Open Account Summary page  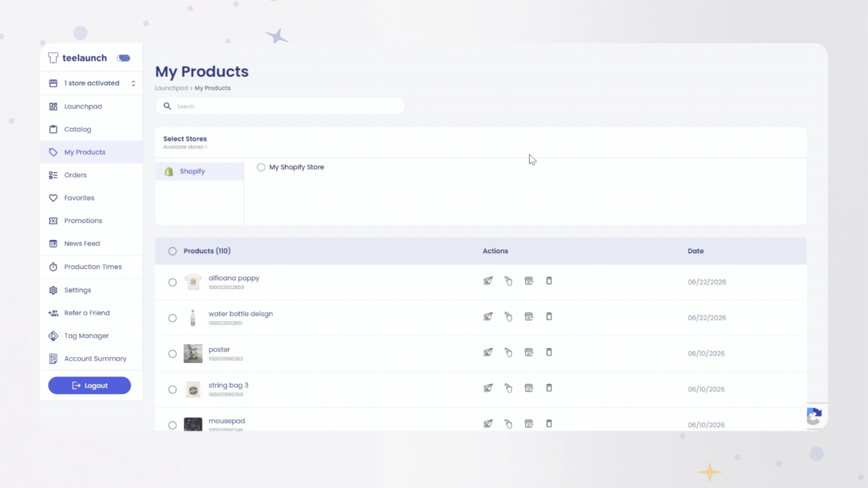point(91,358)
